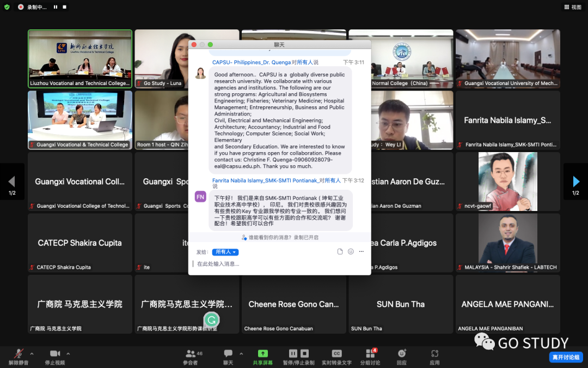Click the CAPSU message bubble text
Viewport: 588px width, 368px height.
click(x=280, y=120)
